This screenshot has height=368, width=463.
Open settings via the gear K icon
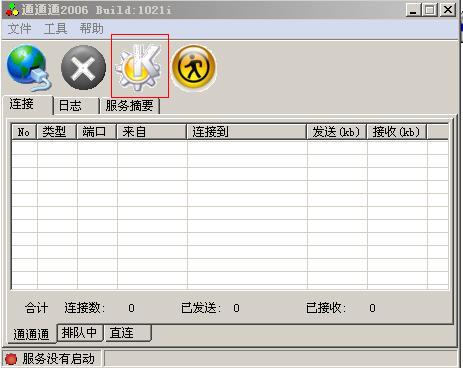(139, 67)
